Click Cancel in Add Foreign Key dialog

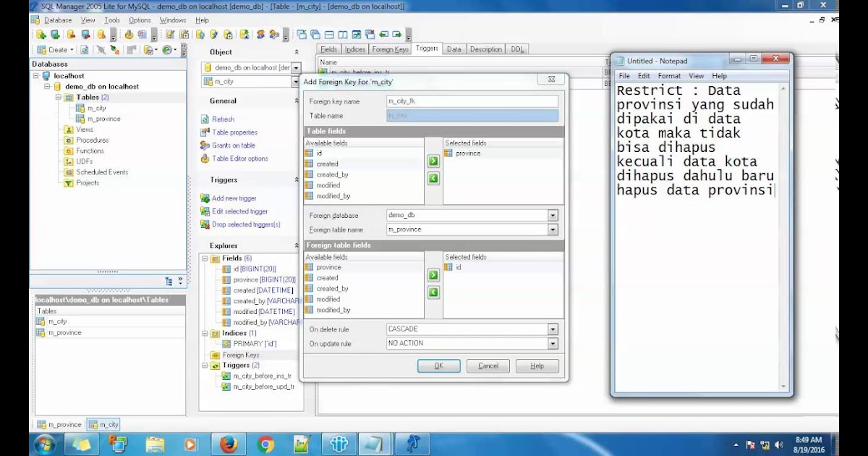(488, 366)
